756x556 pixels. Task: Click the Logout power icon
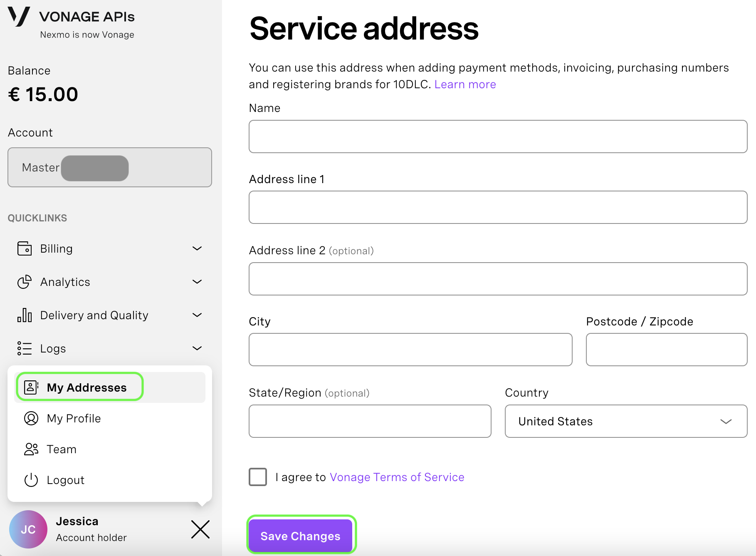[31, 480]
